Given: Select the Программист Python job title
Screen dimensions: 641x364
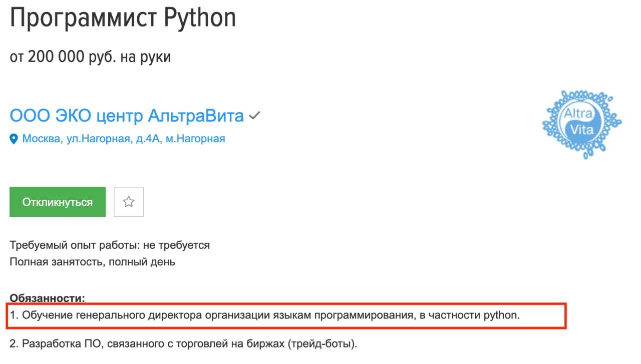Looking at the screenshot, I should pos(123,18).
